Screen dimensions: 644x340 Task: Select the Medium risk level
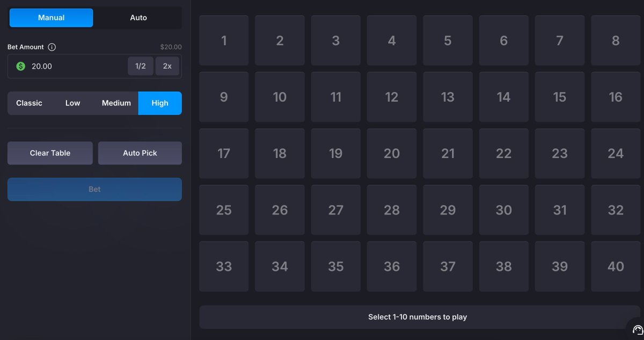pyautogui.click(x=116, y=103)
